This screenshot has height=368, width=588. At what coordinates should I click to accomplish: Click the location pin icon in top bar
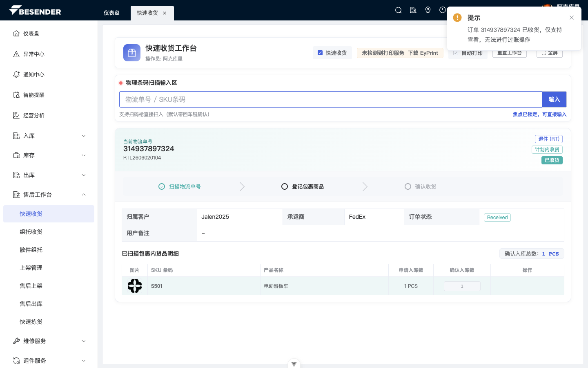428,10
